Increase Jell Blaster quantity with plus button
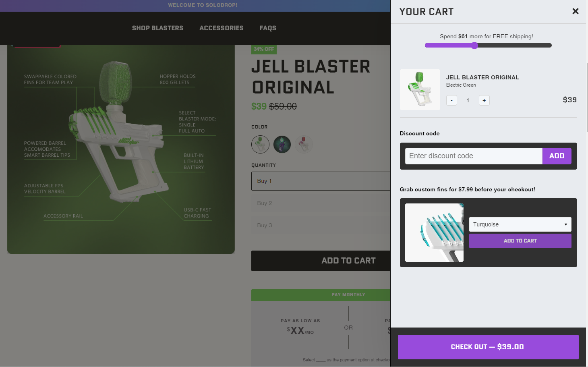 [x=484, y=100]
